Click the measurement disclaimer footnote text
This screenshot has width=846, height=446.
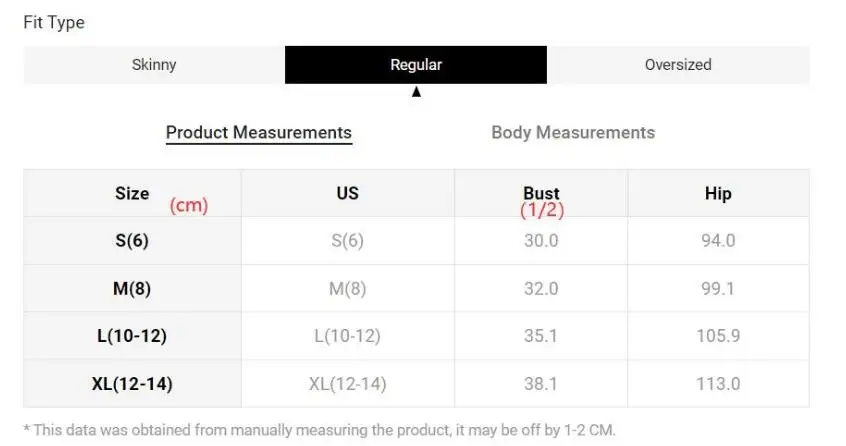click(320, 430)
